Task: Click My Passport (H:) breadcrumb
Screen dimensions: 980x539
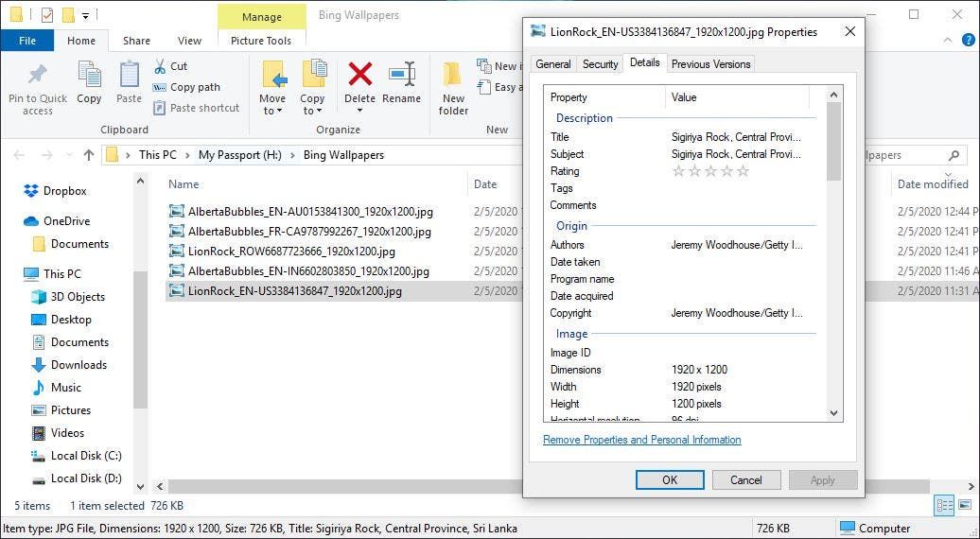Action: pyautogui.click(x=240, y=155)
